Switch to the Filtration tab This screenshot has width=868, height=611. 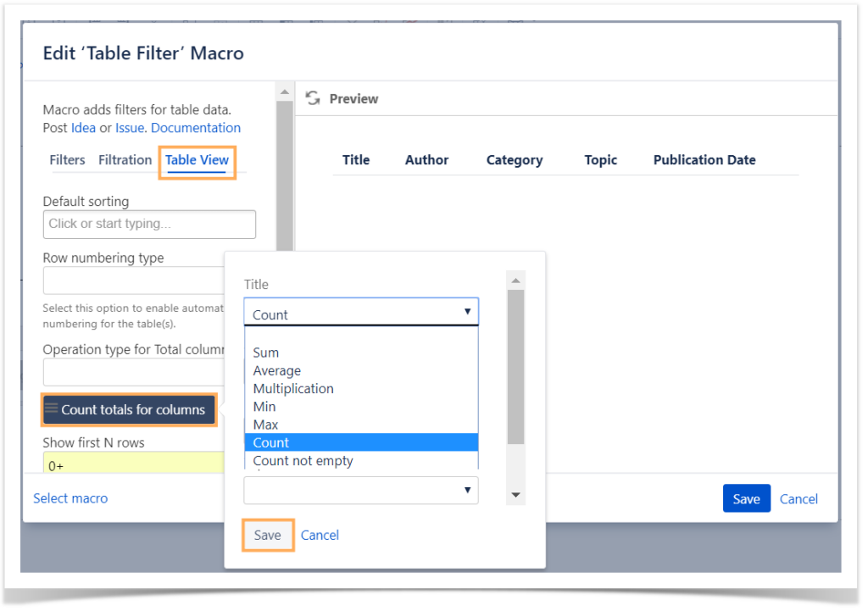tap(125, 159)
